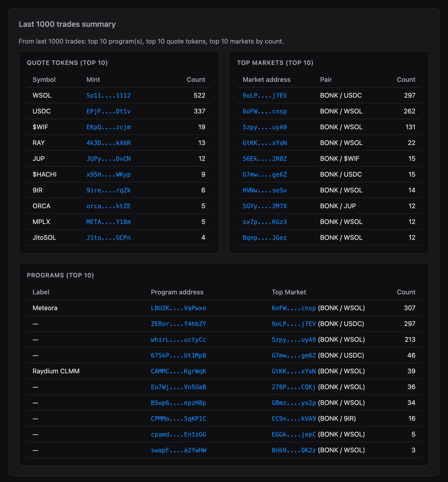Image resolution: width=448 pixels, height=482 pixels.
Task: Click top market 5zpy....uyA9 in Programs table
Action: click(294, 339)
